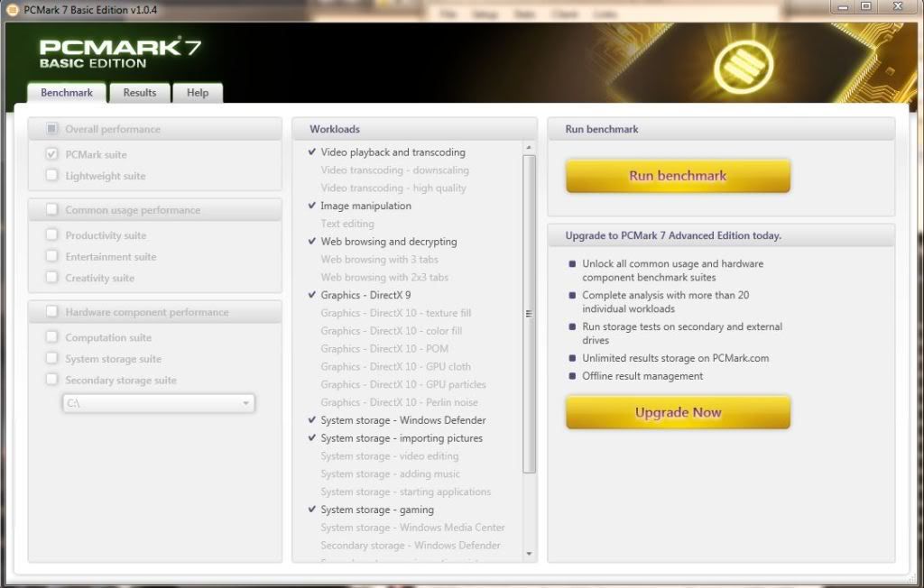Screen dimensions: 924x588
Task: Select Video transcoding - downscaling workload
Action: click(x=395, y=170)
